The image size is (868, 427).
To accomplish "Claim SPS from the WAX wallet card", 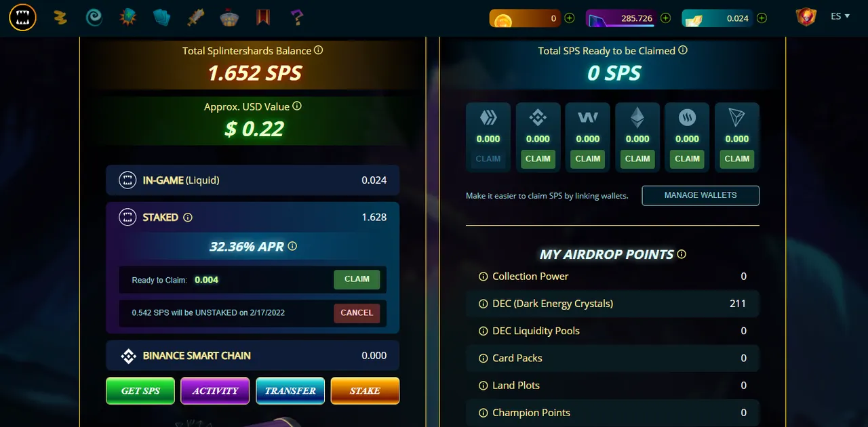I will point(588,159).
